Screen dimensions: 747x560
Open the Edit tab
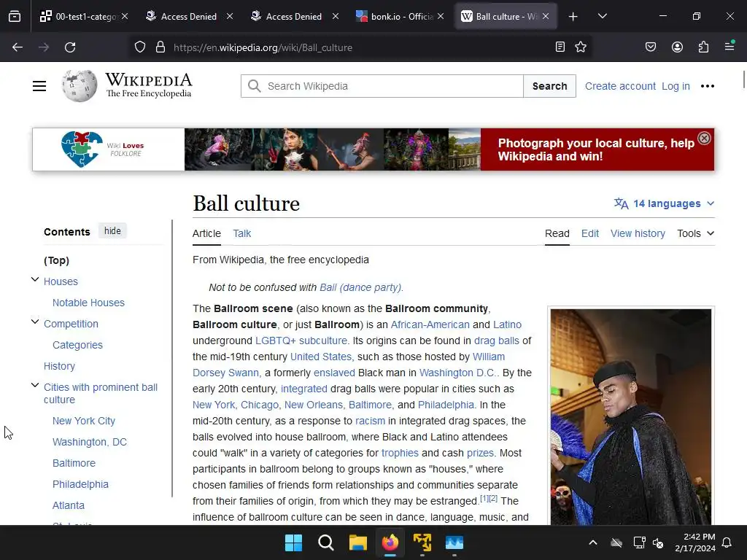tap(589, 233)
